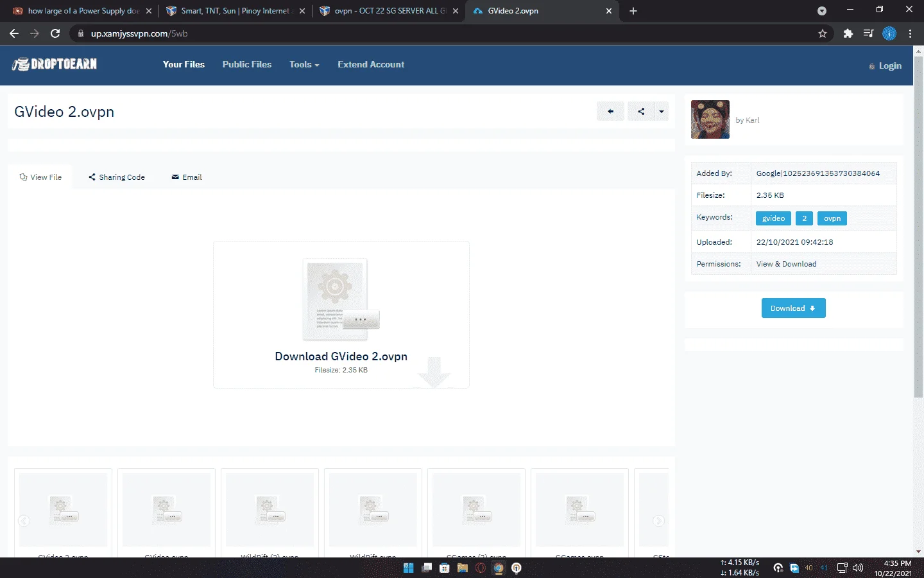The height and width of the screenshot is (578, 924).
Task: Open the Chrome profile avatar
Action: tap(889, 33)
